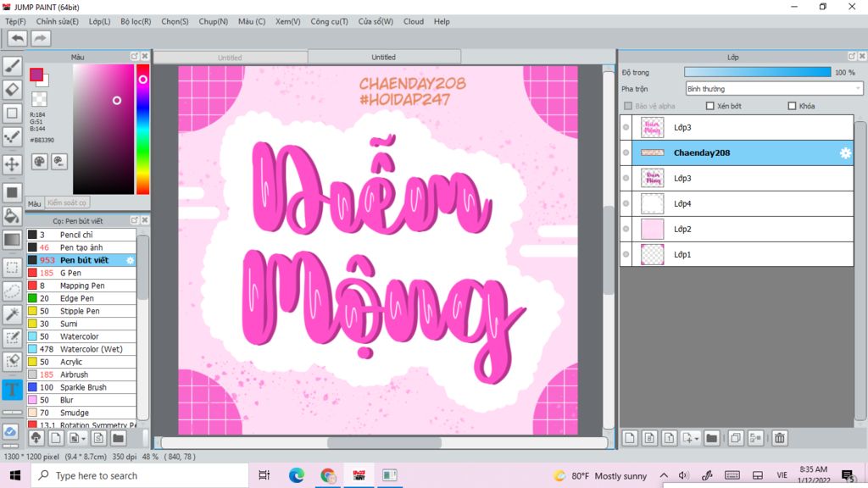
Task: Open Task View on the taskbar
Action: pos(264,475)
